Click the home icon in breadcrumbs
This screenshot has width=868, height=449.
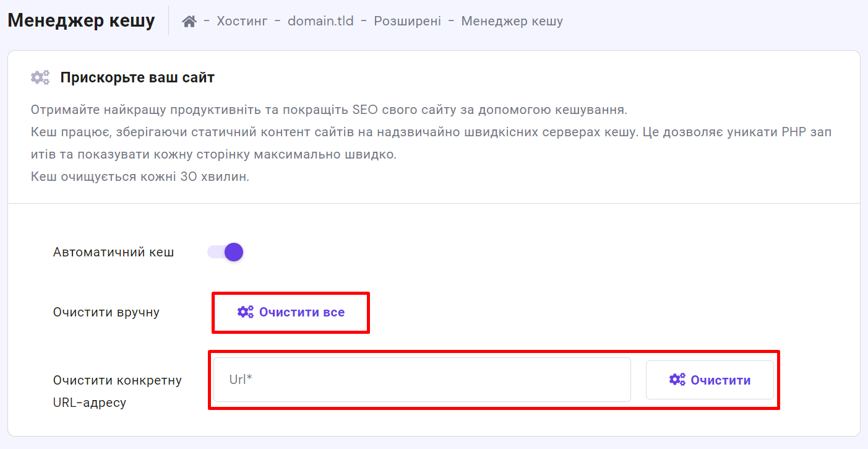pyautogui.click(x=189, y=21)
